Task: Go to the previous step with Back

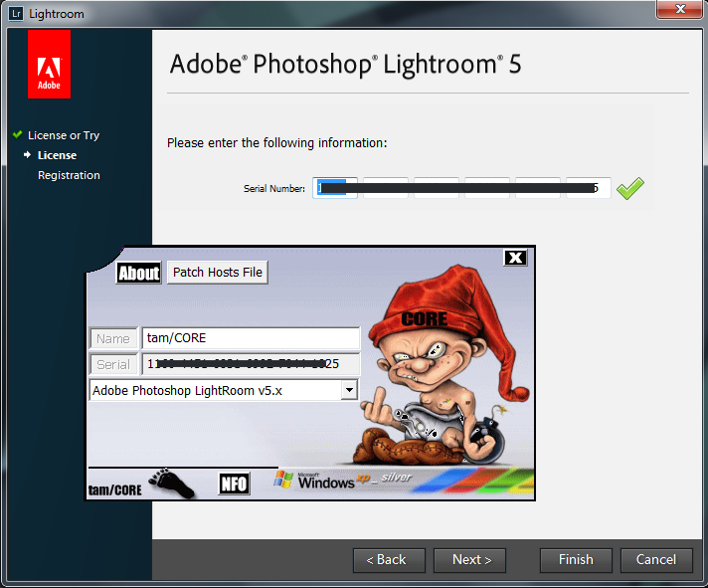Action: [x=389, y=560]
